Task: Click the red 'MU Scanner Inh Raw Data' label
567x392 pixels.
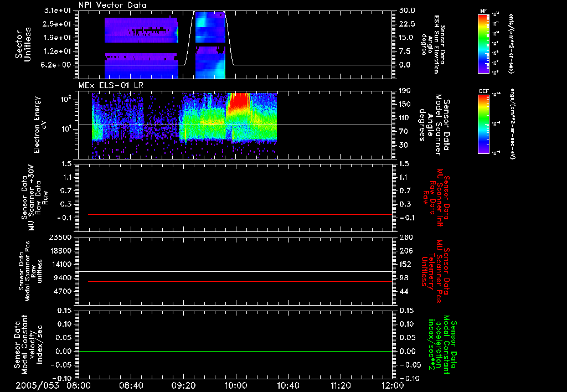Action: (x=436, y=198)
